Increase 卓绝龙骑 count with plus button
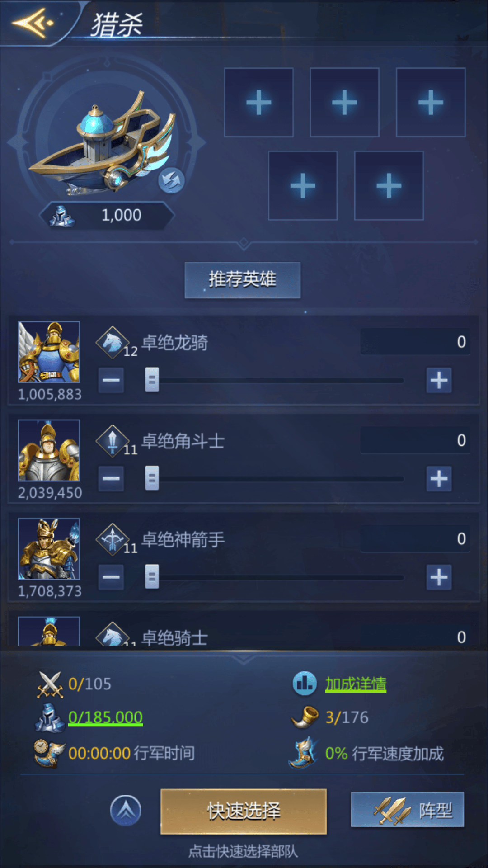 tap(439, 380)
